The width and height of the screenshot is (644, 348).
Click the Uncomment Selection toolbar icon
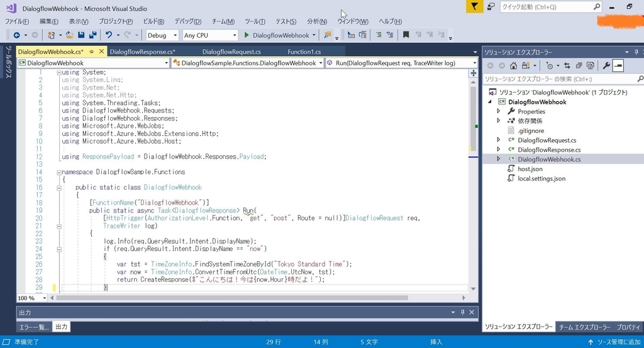point(390,35)
